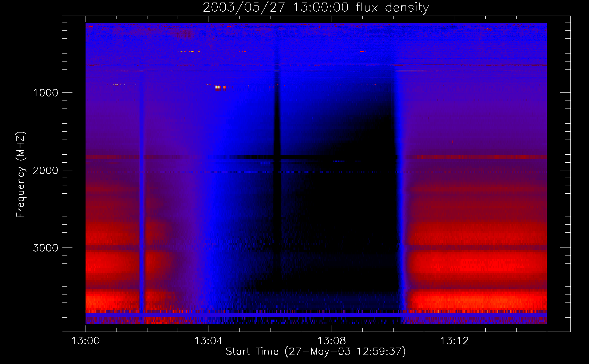This screenshot has height=364, width=589.
Task: Click the 13:08 time tick label
Action: pyautogui.click(x=332, y=341)
